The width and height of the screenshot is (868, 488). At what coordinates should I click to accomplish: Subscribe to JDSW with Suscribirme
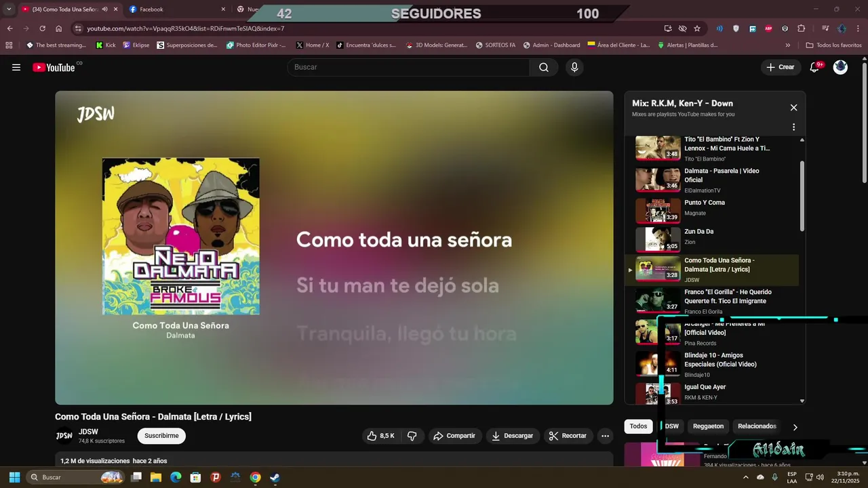pyautogui.click(x=161, y=436)
